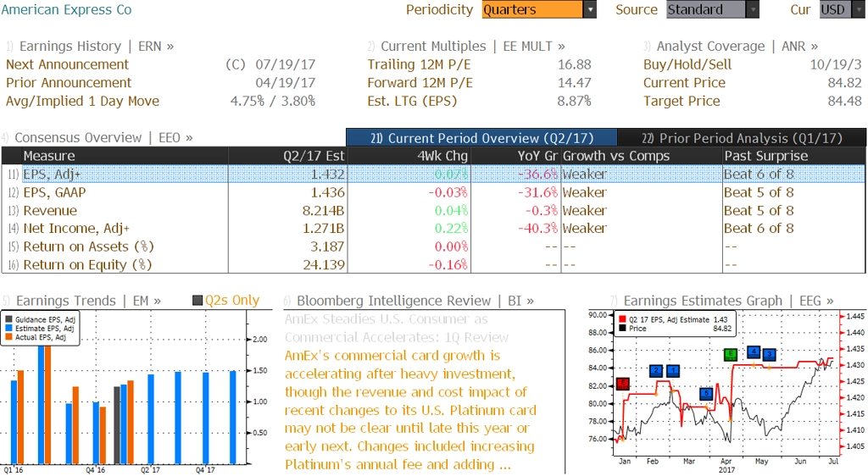Open the Source Standard dropdown arrow
This screenshot has height=476, width=868.
(753, 9)
